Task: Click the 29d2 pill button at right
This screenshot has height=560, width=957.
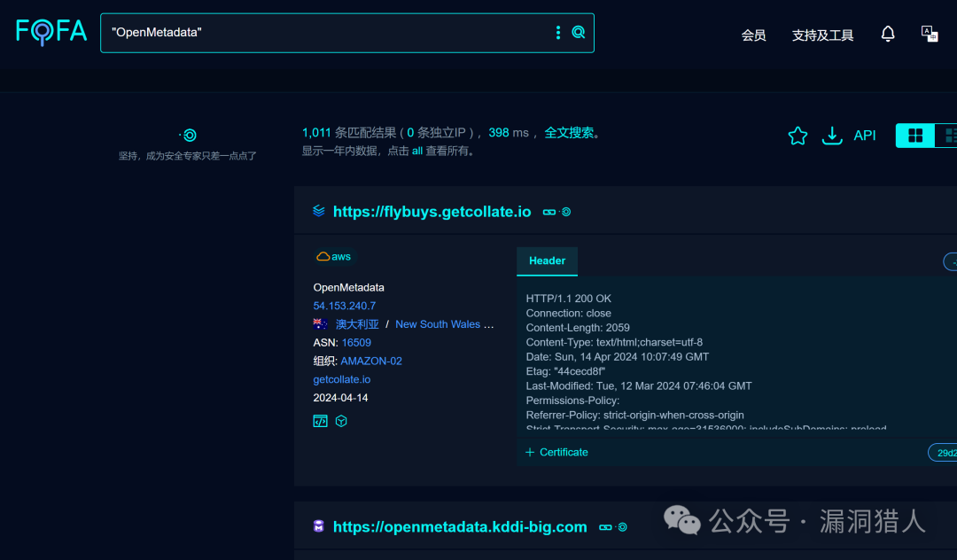Action: pos(944,453)
